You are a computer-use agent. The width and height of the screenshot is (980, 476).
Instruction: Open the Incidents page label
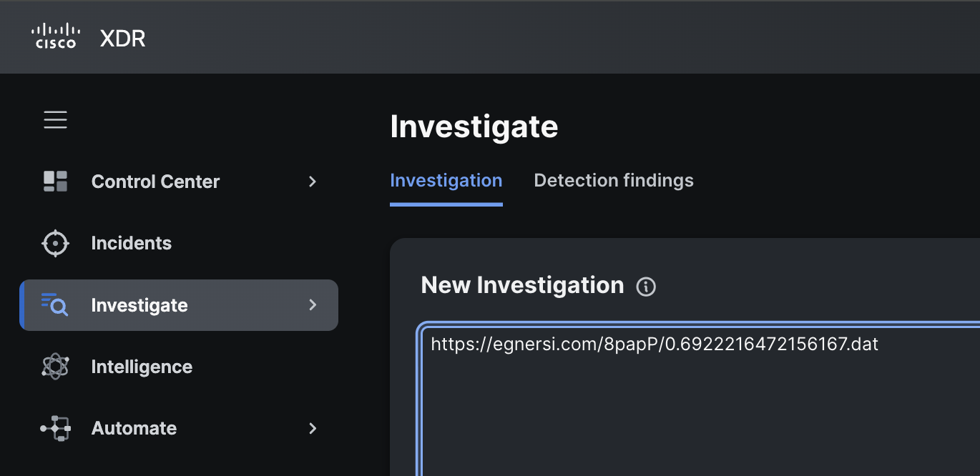point(132,244)
